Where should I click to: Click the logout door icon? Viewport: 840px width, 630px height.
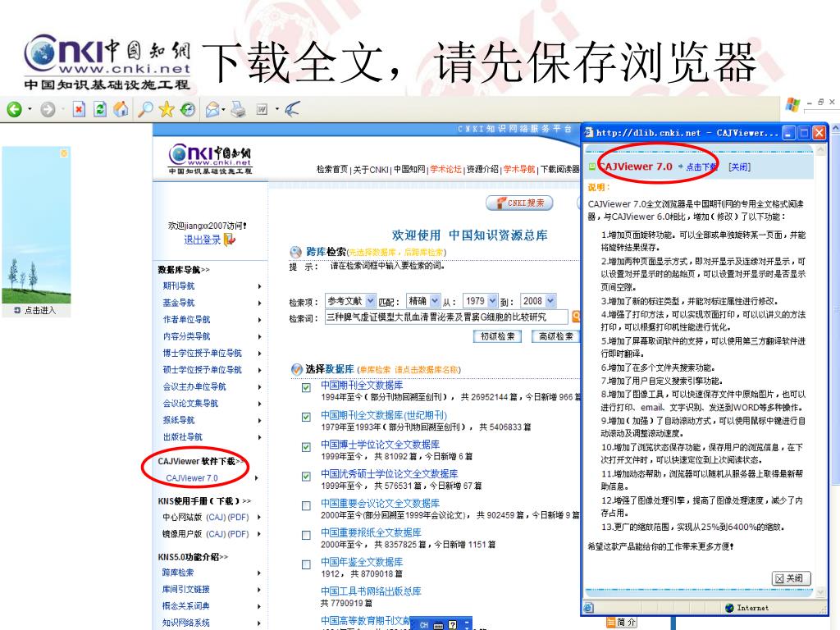[x=230, y=239]
